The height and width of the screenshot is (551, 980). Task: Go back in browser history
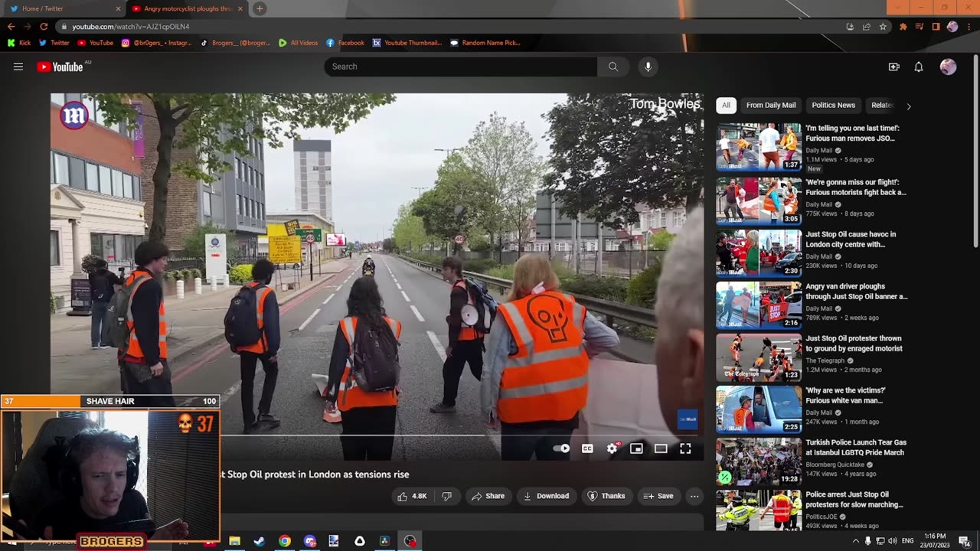[11, 27]
